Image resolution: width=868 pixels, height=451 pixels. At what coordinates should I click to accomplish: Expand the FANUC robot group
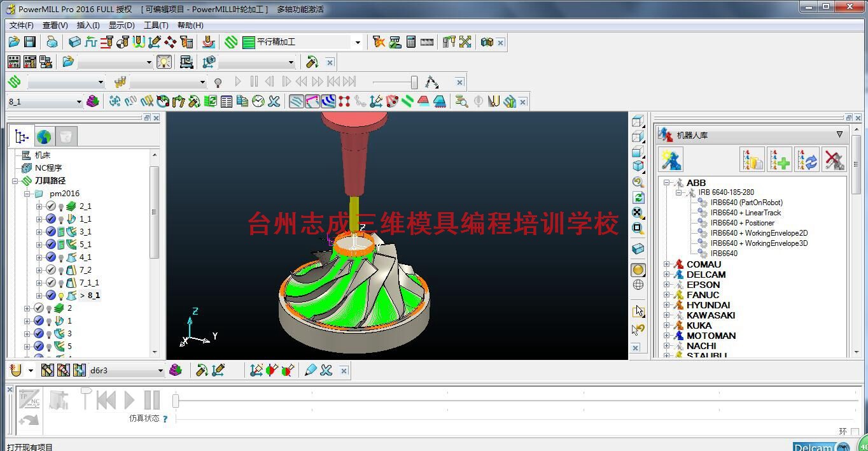[666, 295]
